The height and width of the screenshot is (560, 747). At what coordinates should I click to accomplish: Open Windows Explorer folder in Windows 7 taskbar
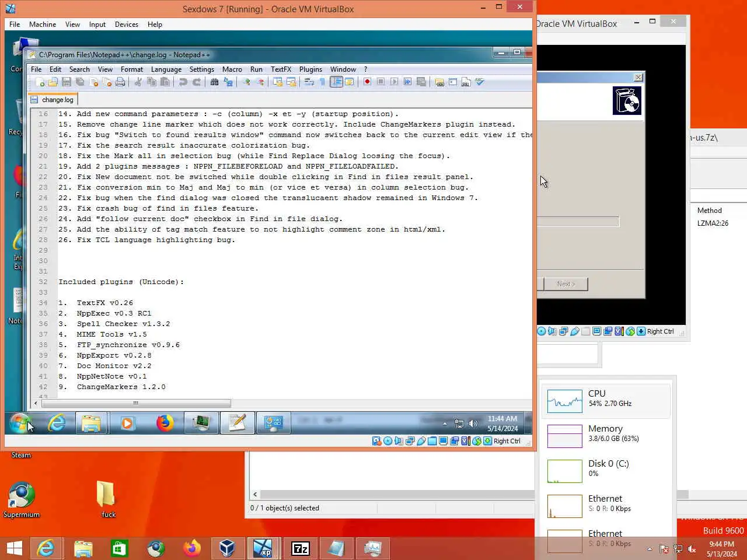[91, 423]
